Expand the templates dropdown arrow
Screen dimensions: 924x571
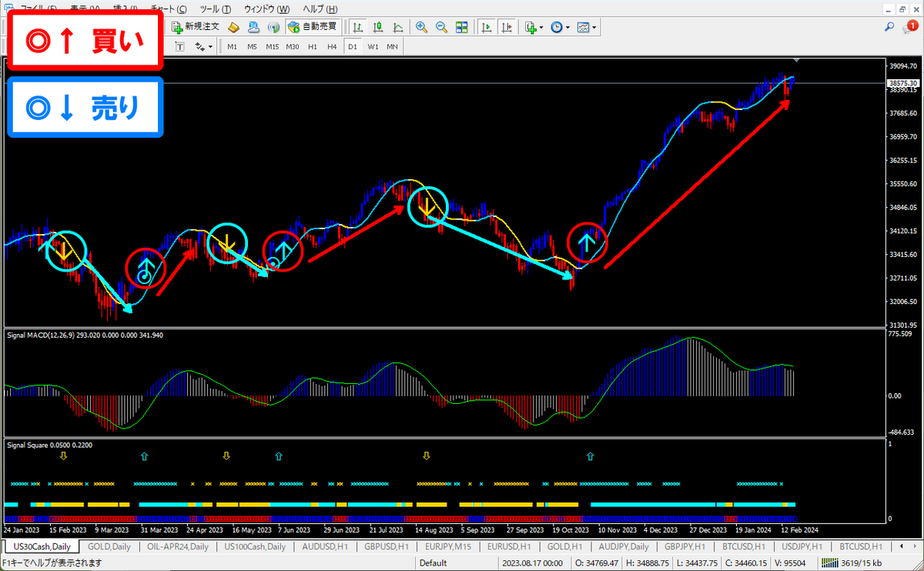click(x=594, y=27)
